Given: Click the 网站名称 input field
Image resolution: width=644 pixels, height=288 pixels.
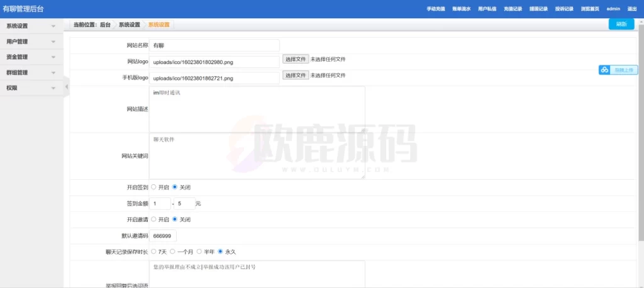Looking at the screenshot, I should click(214, 45).
